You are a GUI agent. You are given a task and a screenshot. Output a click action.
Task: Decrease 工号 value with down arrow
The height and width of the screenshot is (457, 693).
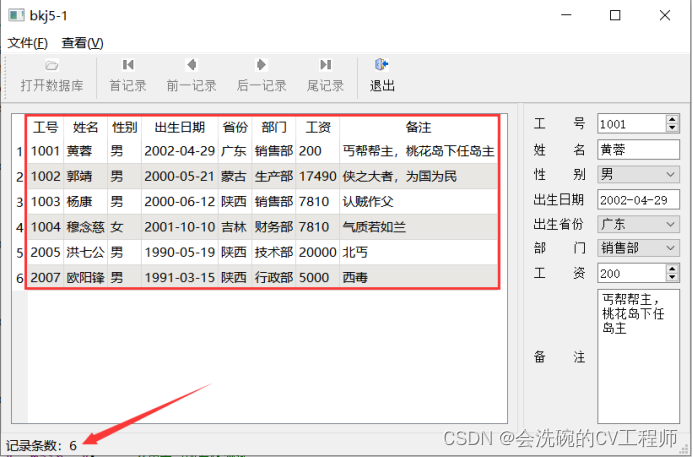pyautogui.click(x=672, y=128)
